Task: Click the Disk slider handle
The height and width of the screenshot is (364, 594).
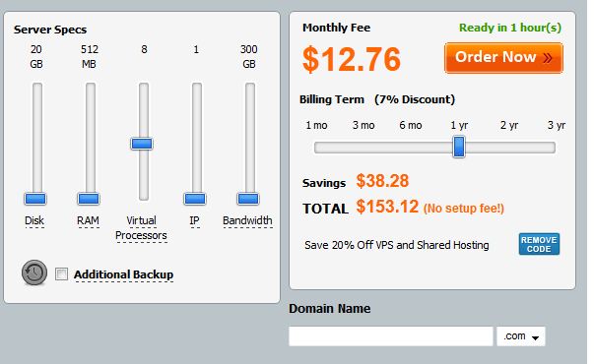Action: [x=35, y=199]
